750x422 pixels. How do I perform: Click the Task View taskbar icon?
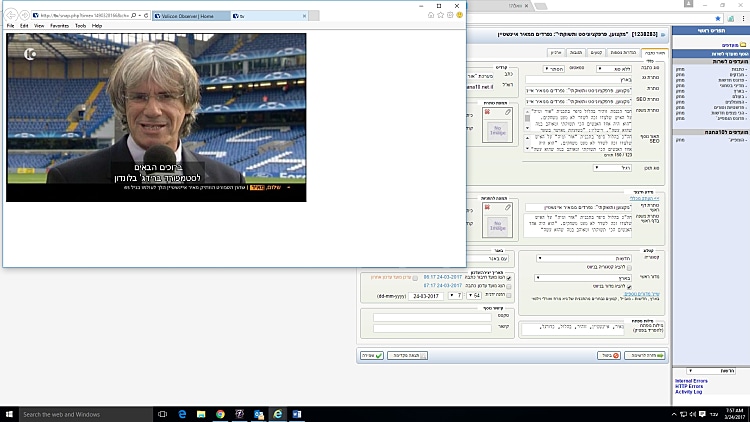(161, 413)
